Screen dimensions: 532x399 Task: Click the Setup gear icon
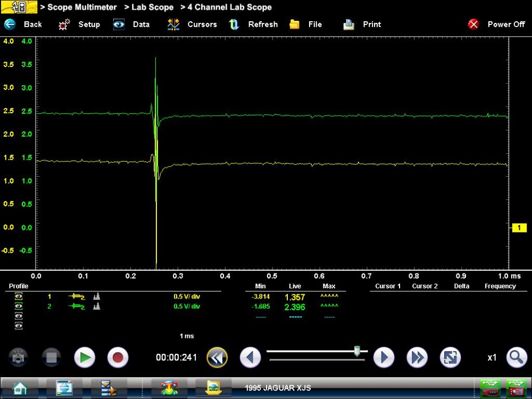tap(65, 24)
